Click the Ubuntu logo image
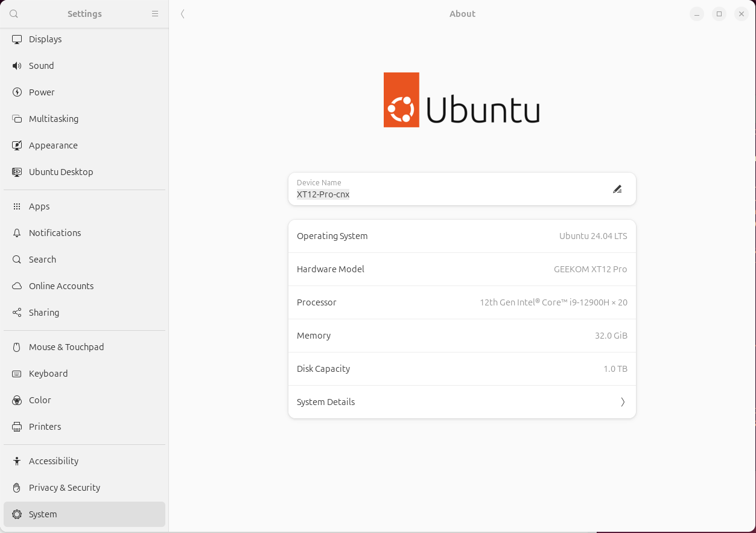 (462, 100)
